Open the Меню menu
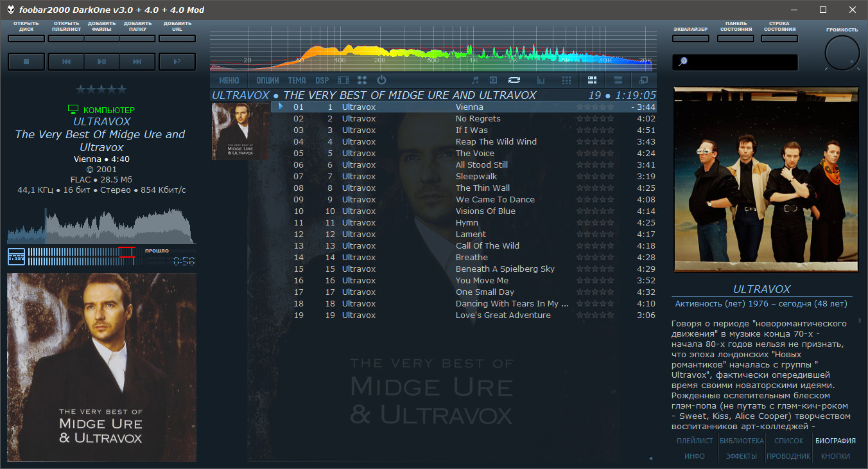Image resolution: width=868 pixels, height=469 pixels. (x=229, y=80)
